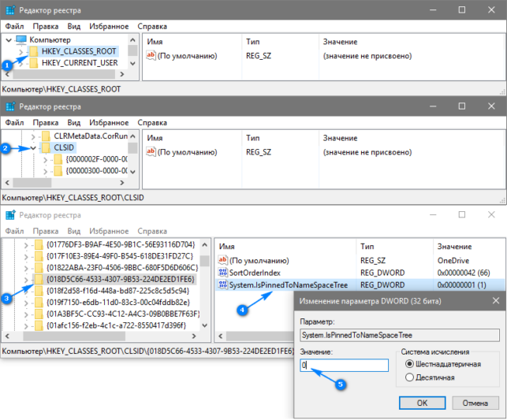507x420 pixels.
Task: Click the {0000002F-0000-00 folder icon
Action: 58,159
